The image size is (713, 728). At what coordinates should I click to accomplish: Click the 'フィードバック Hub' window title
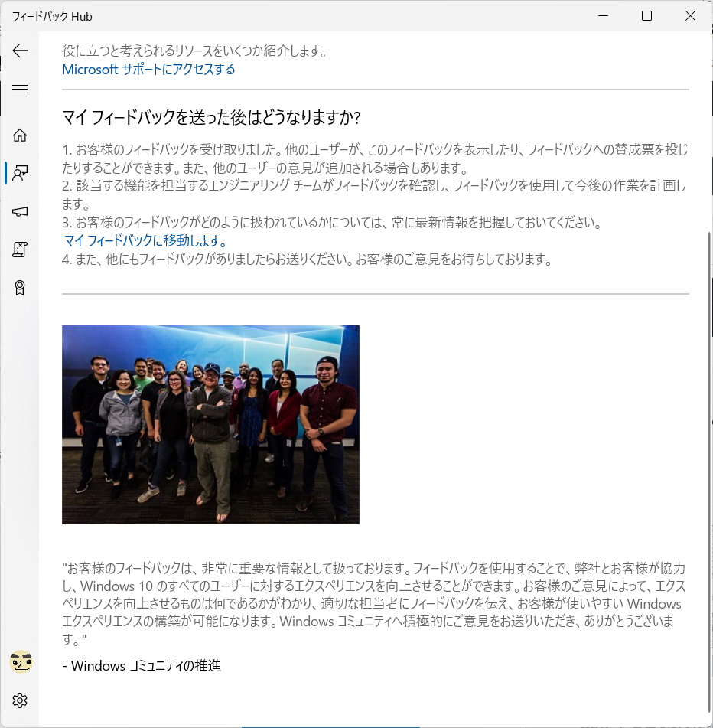tap(52, 17)
